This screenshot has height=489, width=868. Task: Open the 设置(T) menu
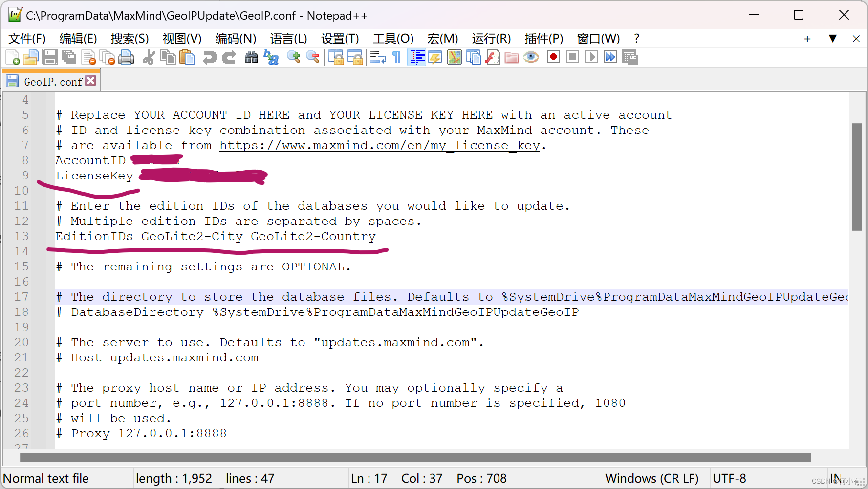pyautogui.click(x=340, y=39)
